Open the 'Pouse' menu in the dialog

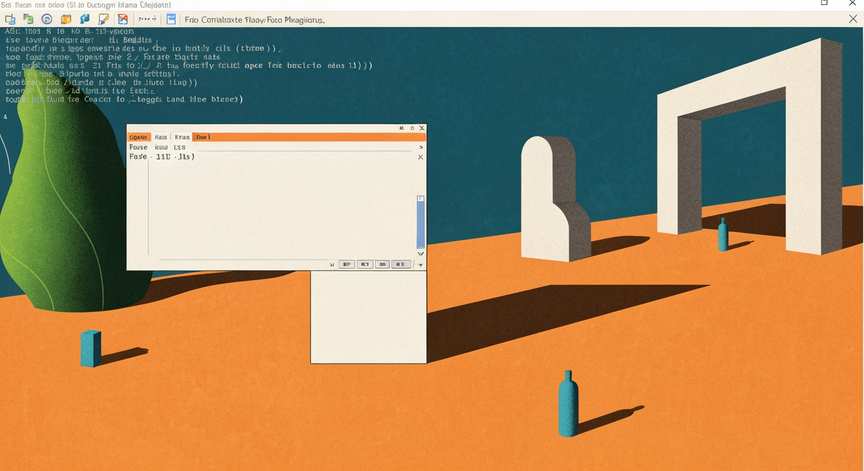[x=138, y=147]
